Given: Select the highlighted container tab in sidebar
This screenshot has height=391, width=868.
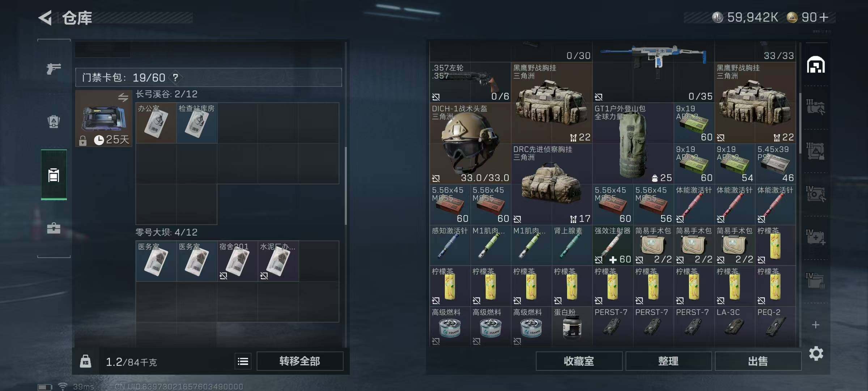Looking at the screenshot, I should (x=54, y=175).
